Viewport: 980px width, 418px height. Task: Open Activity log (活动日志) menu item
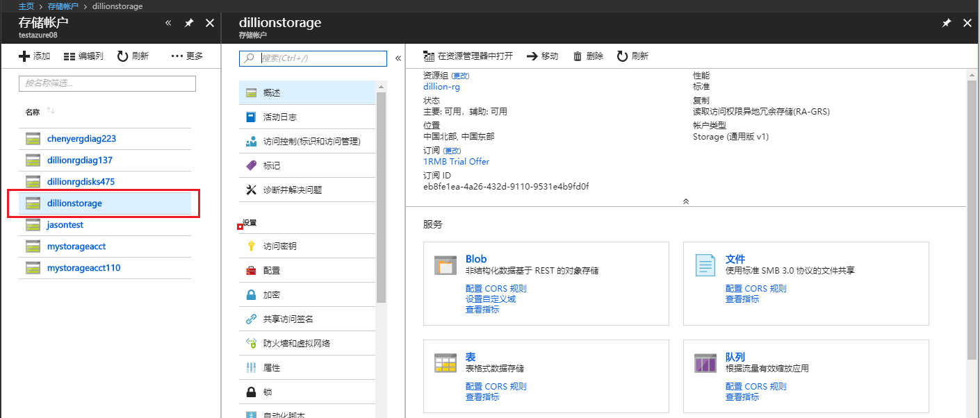(x=279, y=117)
